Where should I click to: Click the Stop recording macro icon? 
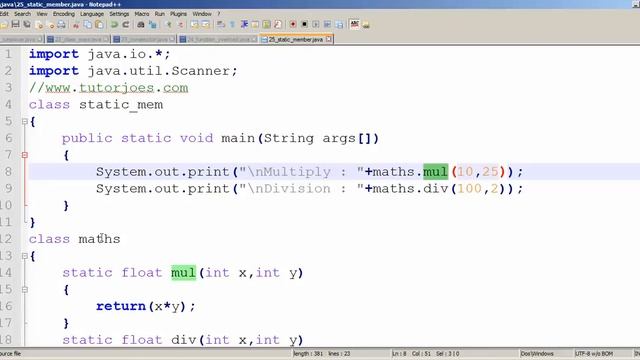(x=304, y=24)
